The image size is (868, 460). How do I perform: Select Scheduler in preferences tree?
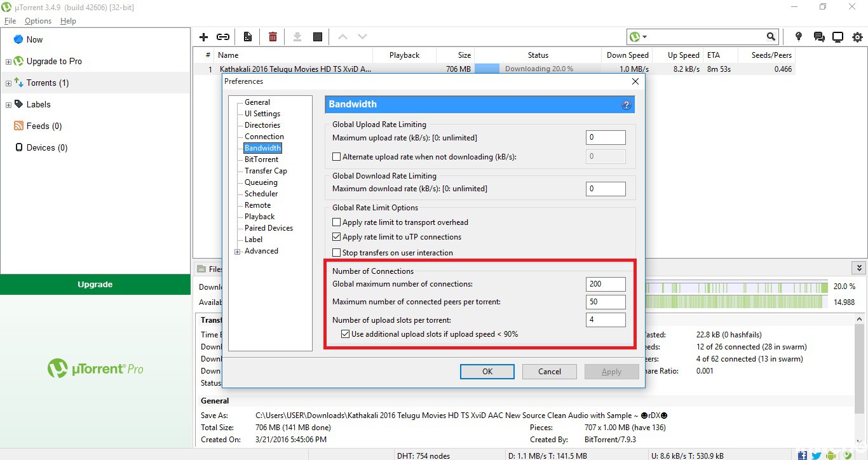tap(261, 194)
